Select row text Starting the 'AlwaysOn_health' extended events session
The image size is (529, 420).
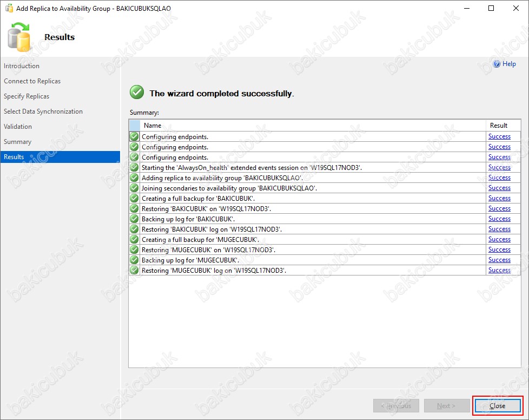coord(252,167)
